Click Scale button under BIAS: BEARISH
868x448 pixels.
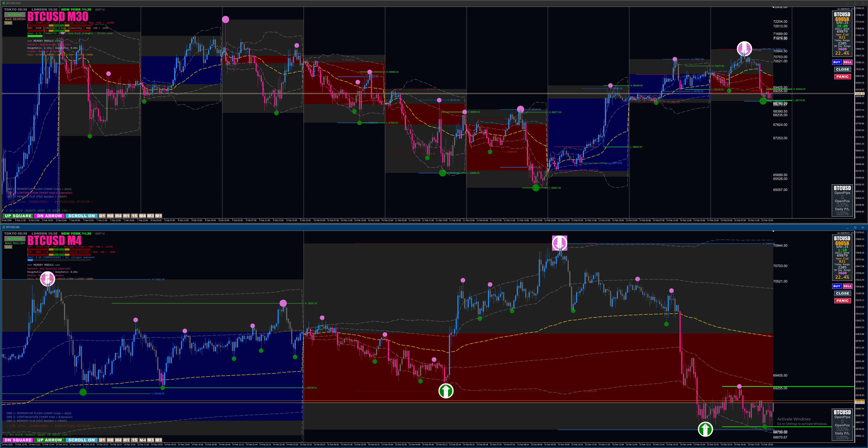point(8,23)
